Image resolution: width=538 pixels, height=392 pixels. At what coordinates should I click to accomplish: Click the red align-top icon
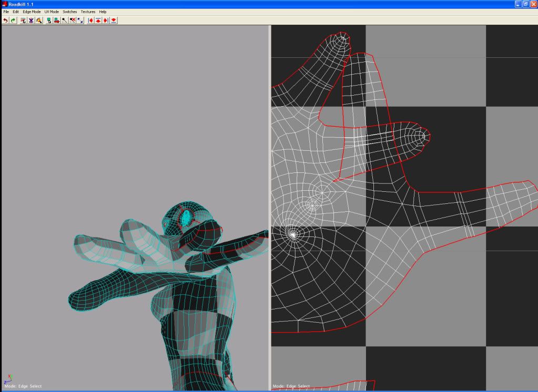98,20
